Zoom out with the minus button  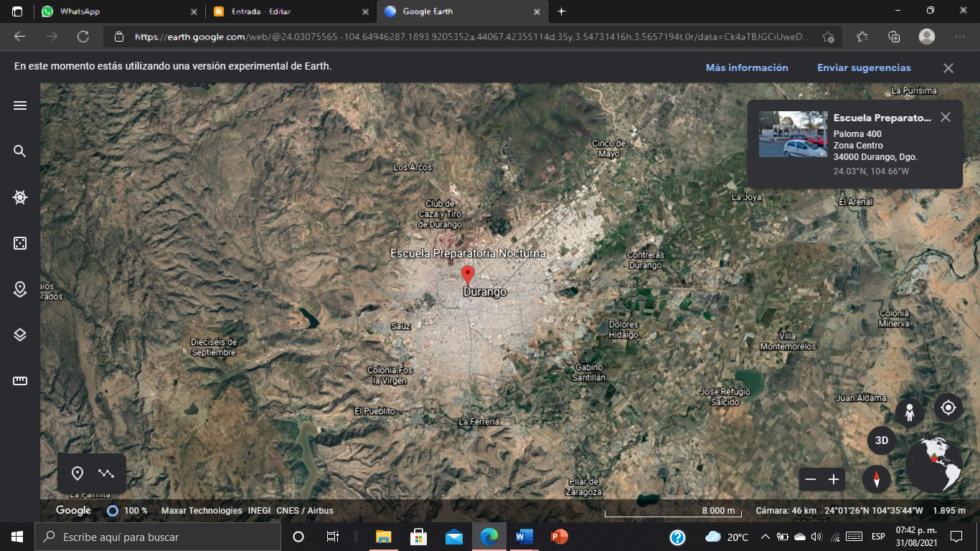pyautogui.click(x=811, y=479)
